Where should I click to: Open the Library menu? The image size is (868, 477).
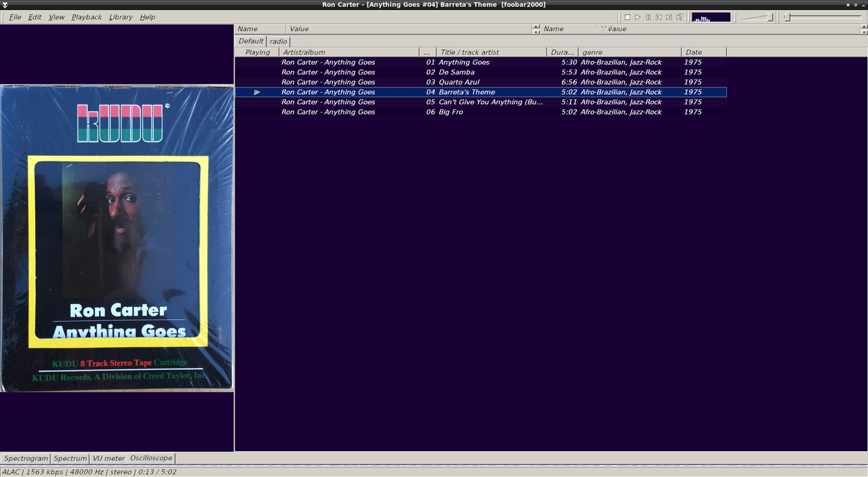click(121, 17)
